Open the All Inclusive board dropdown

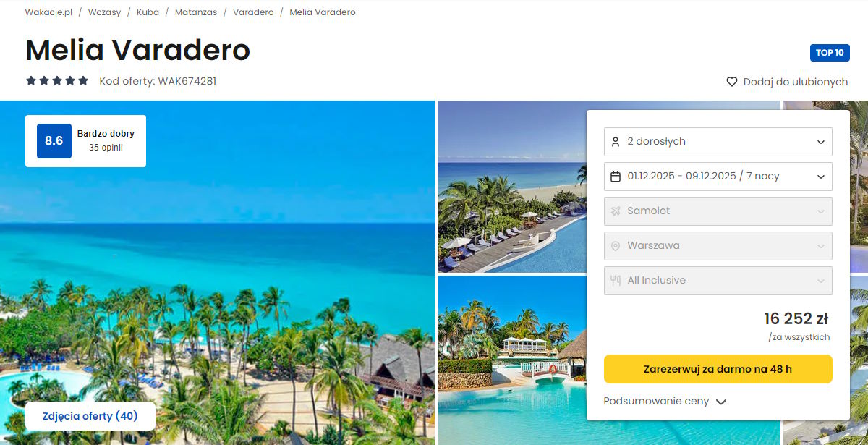[x=718, y=281]
